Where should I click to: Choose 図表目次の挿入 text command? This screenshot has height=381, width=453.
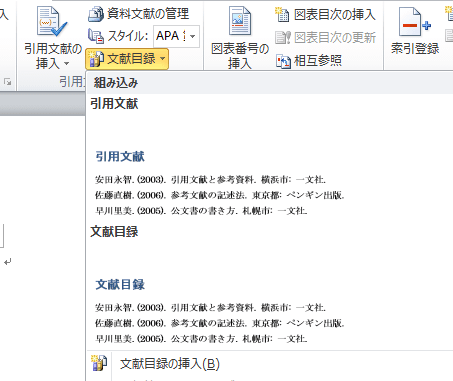335,15
